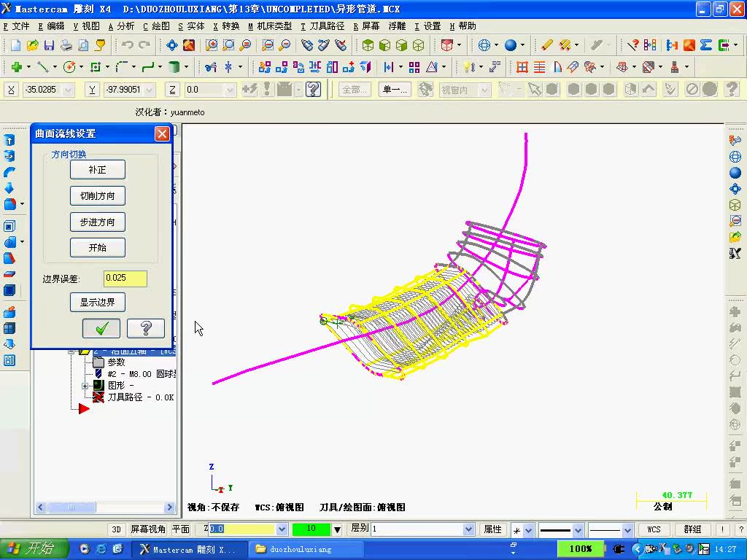The height and width of the screenshot is (560, 747).
Task: Click the lightbulb with arrow toolbar icon
Action: pos(469,67)
